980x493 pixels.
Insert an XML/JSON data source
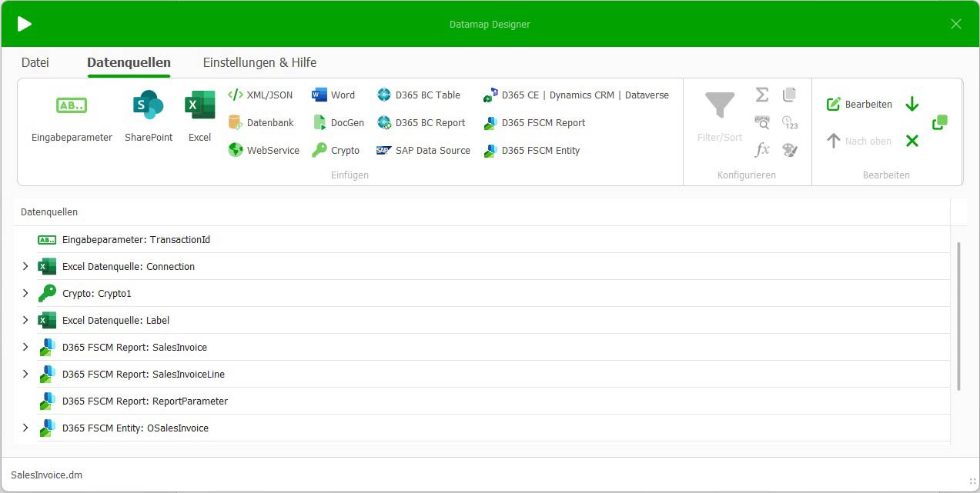260,95
